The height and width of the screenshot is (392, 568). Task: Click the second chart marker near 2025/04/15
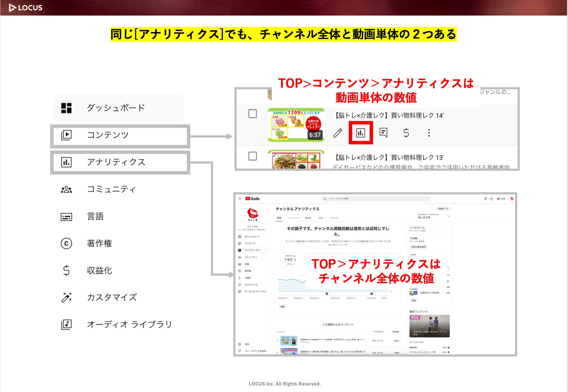(x=372, y=294)
